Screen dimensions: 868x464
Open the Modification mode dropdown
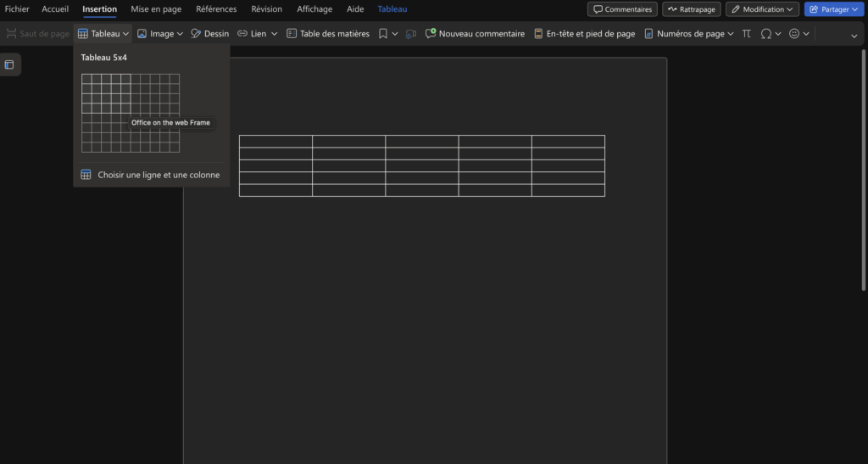coord(762,9)
